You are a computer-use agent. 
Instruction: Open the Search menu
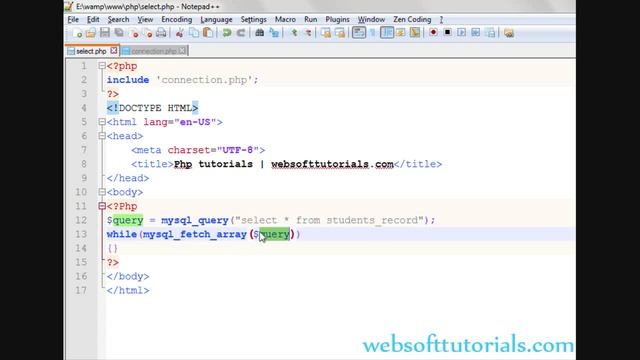(118, 20)
